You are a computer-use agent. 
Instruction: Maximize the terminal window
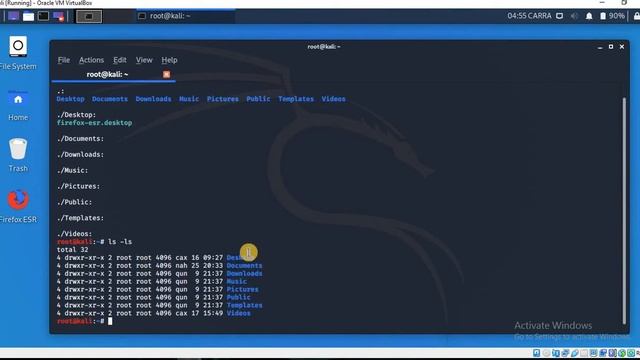tap(611, 47)
